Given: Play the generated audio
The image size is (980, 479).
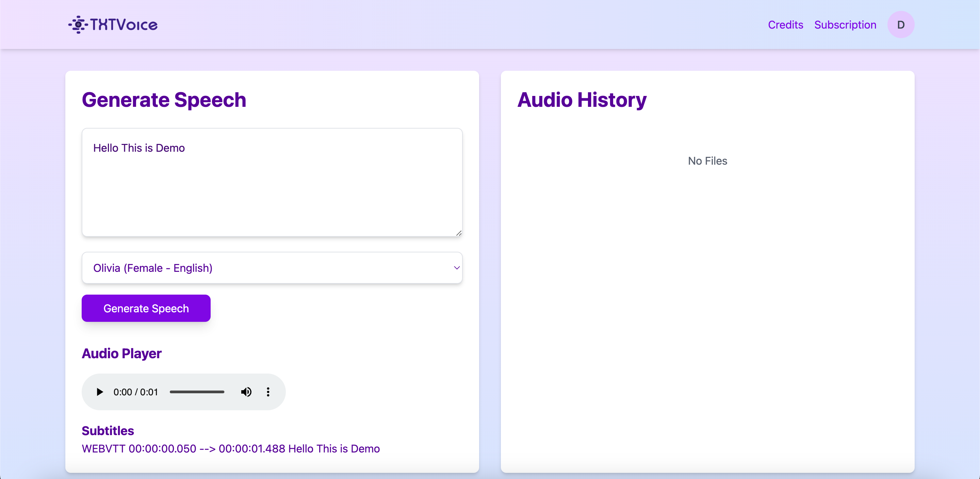Looking at the screenshot, I should 100,392.
